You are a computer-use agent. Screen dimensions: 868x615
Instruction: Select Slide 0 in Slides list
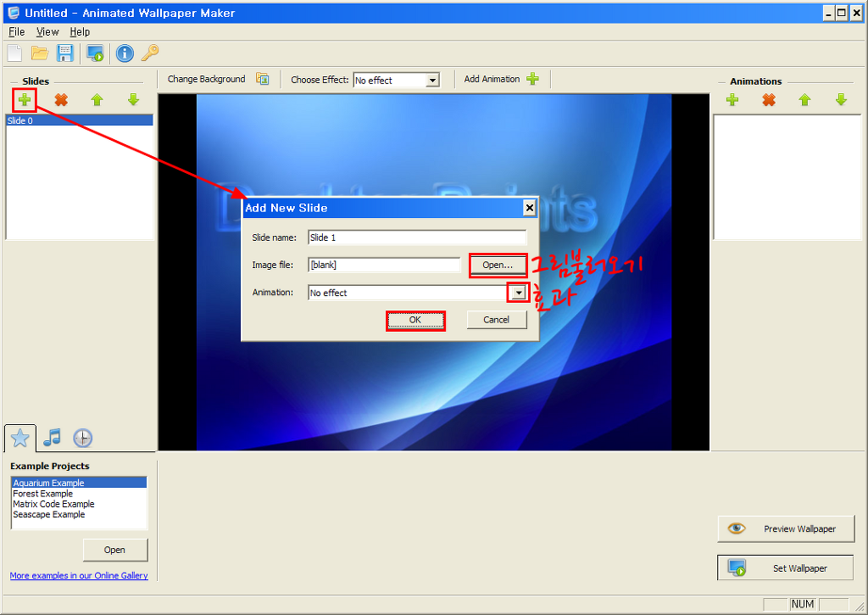coord(79,120)
